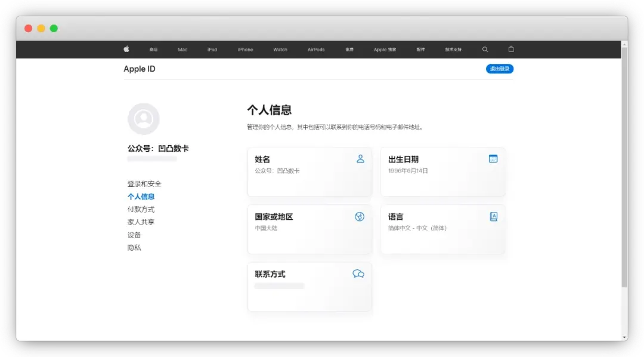Image resolution: width=644 pixels, height=357 pixels.
Task: Click the 中国大陆 region value
Action: [x=266, y=228]
